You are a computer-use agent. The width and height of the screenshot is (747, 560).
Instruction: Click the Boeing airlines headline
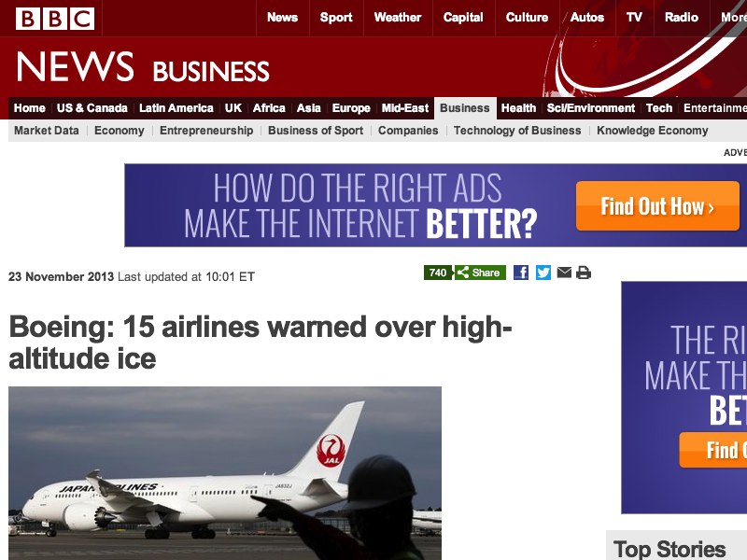point(261,343)
